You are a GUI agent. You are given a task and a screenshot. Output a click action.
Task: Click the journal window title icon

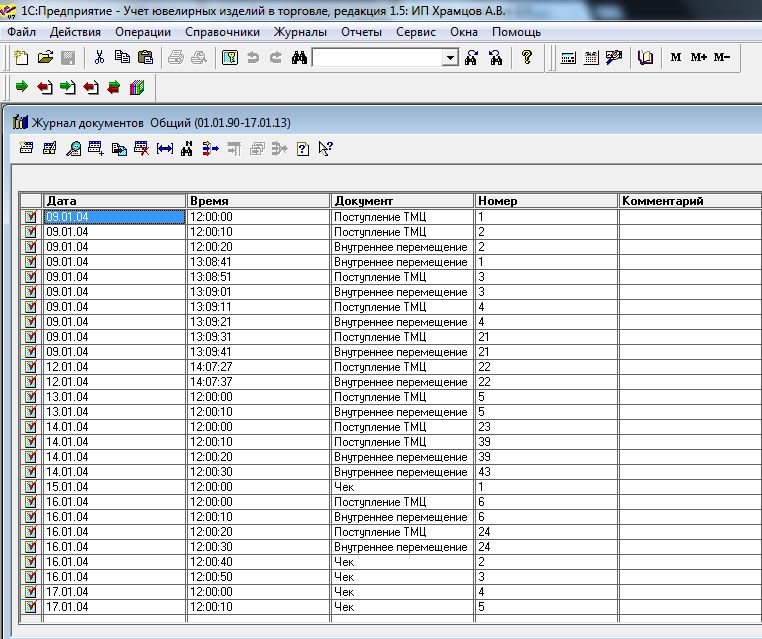(20, 122)
